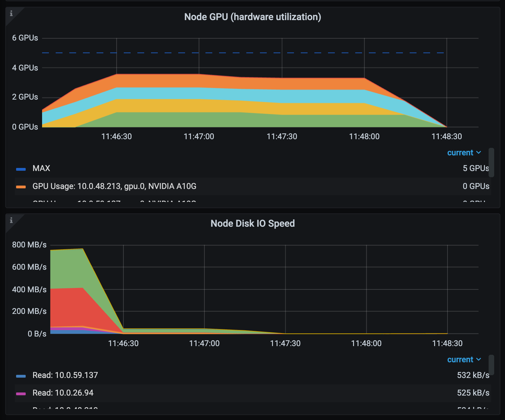Click the Disk IO panel legend scrollbar

491,365
